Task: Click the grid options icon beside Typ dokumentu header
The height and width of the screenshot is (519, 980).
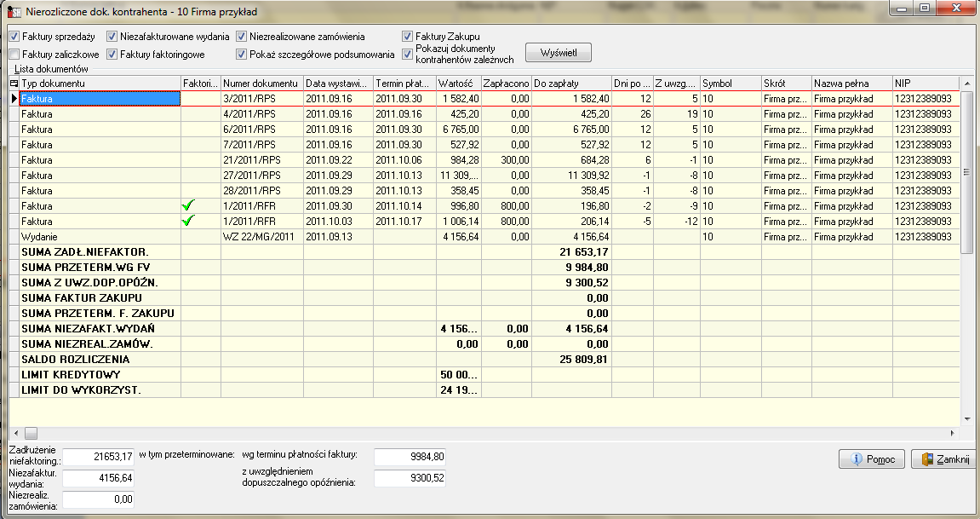Action: [x=14, y=84]
